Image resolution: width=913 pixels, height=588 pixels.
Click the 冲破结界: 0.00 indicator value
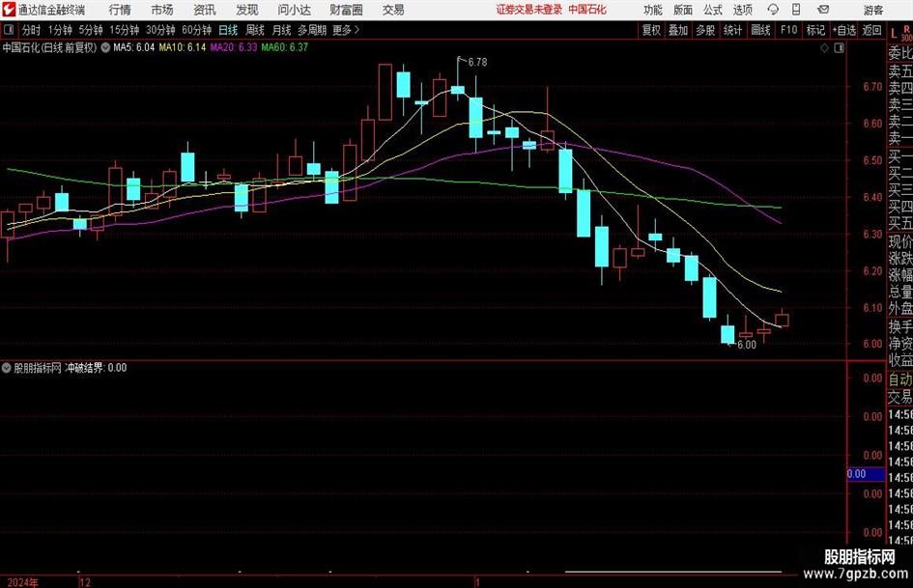pyautogui.click(x=96, y=368)
